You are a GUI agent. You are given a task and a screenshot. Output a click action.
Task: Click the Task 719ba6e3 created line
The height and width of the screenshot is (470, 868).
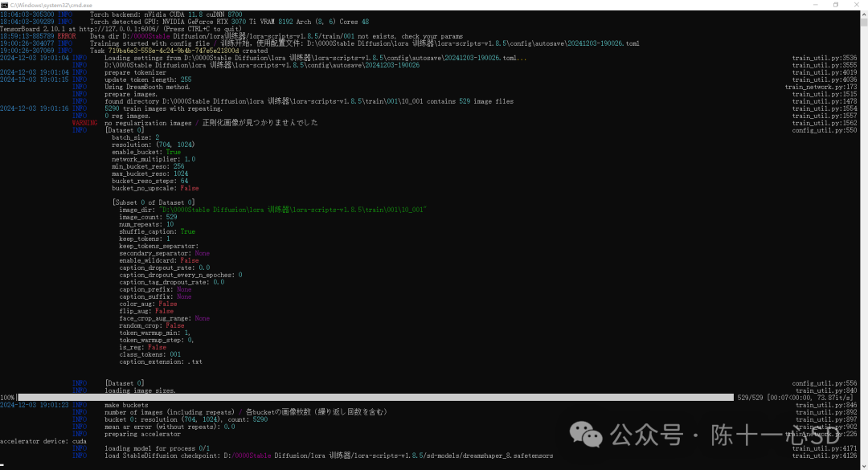pyautogui.click(x=178, y=51)
